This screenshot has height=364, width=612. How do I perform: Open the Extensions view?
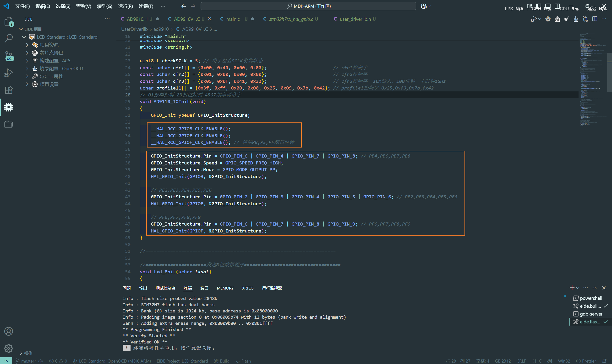(9, 90)
